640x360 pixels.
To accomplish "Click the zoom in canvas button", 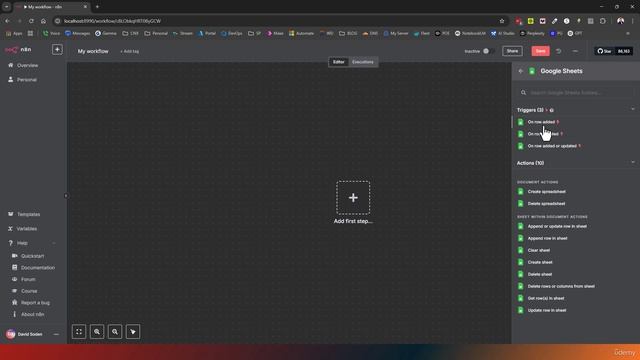I will click(97, 332).
